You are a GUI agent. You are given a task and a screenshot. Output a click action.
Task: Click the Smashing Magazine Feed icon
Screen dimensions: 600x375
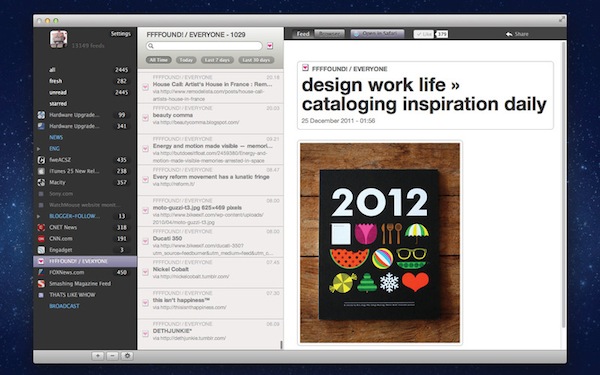coord(41,284)
